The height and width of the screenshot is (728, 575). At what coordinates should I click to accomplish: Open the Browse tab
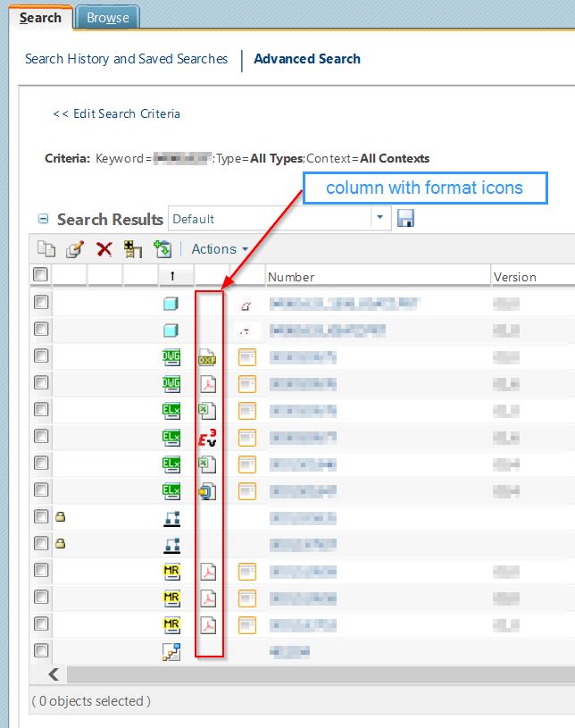(x=108, y=18)
